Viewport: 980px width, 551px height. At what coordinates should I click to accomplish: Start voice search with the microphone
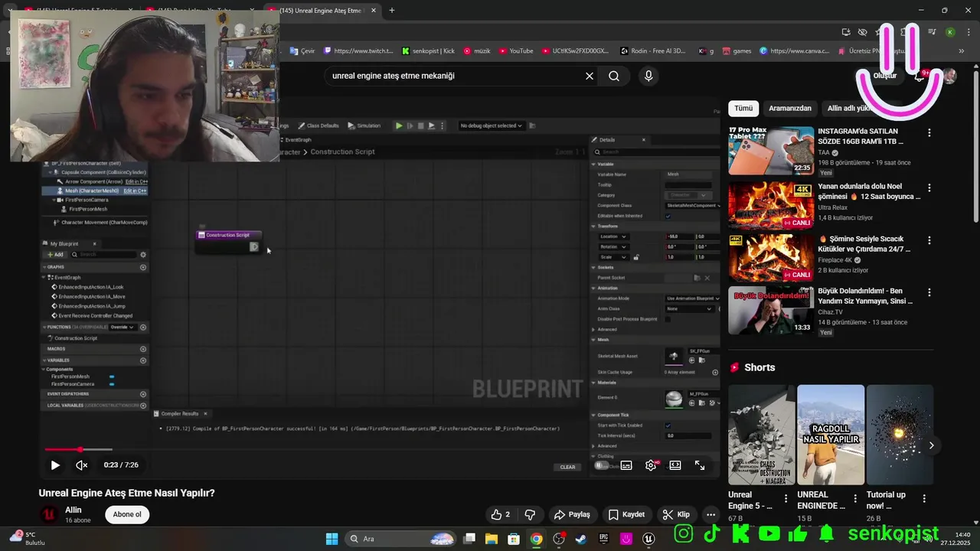[x=648, y=76]
